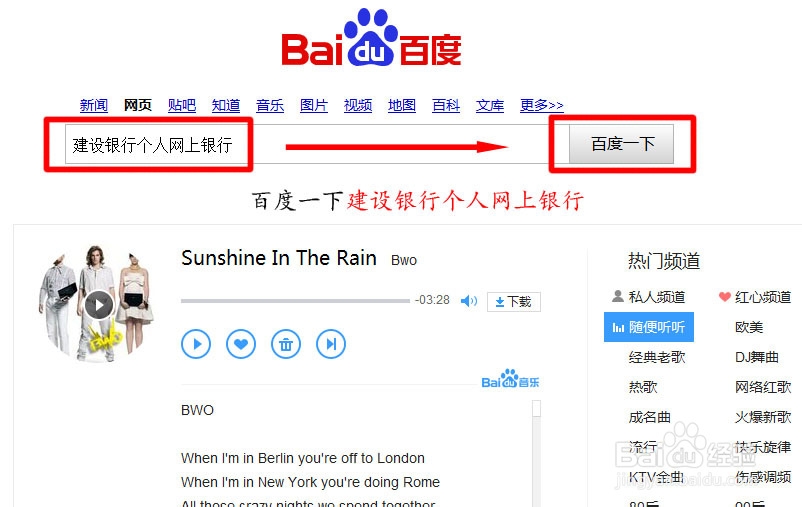
Task: Select the 随便听听 channel
Action: tap(649, 327)
